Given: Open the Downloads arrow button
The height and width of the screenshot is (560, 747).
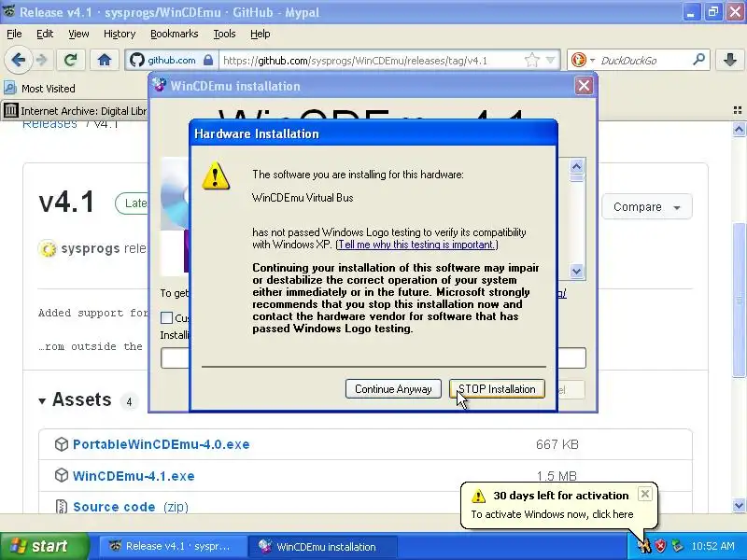Looking at the screenshot, I should tap(730, 60).
